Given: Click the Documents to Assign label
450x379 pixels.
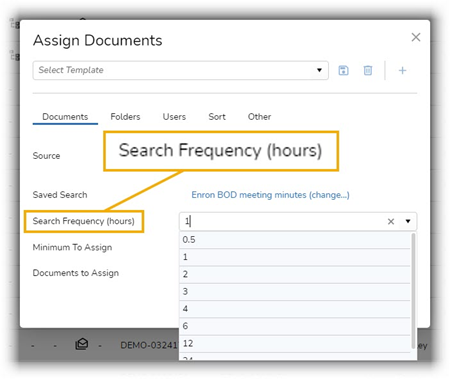Looking at the screenshot, I should tap(76, 273).
